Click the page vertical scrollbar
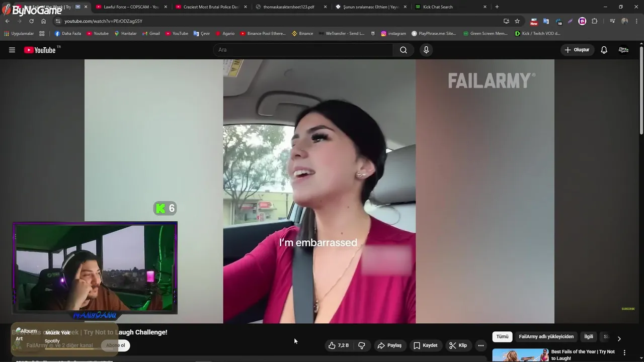 click(x=641, y=90)
